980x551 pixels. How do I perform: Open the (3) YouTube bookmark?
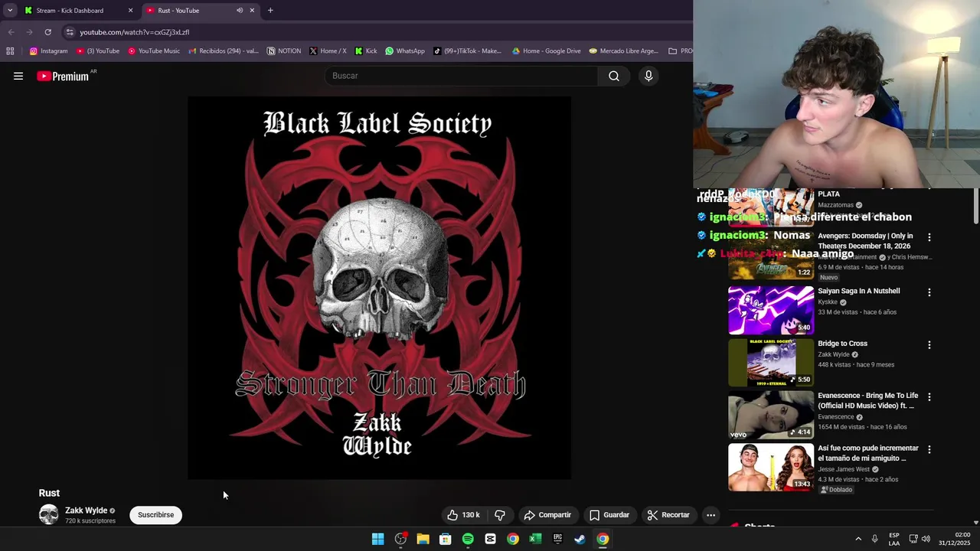point(97,51)
